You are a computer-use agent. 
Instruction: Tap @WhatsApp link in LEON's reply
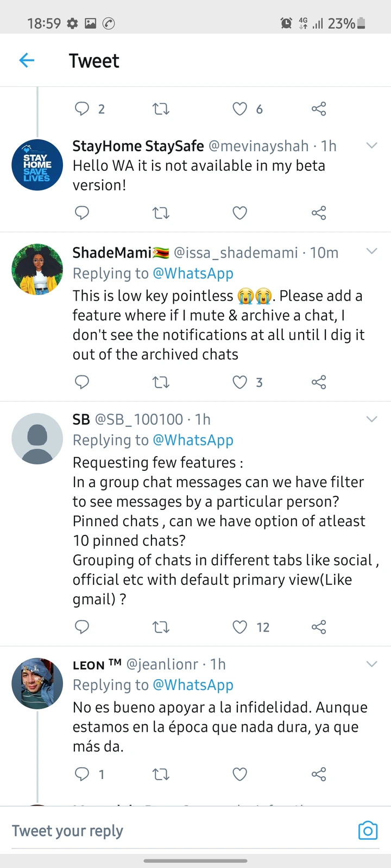tap(193, 685)
